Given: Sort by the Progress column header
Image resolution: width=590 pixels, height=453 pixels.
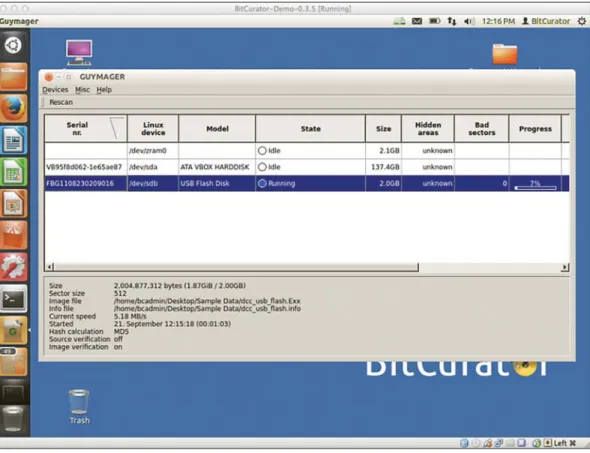Looking at the screenshot, I should (535, 129).
